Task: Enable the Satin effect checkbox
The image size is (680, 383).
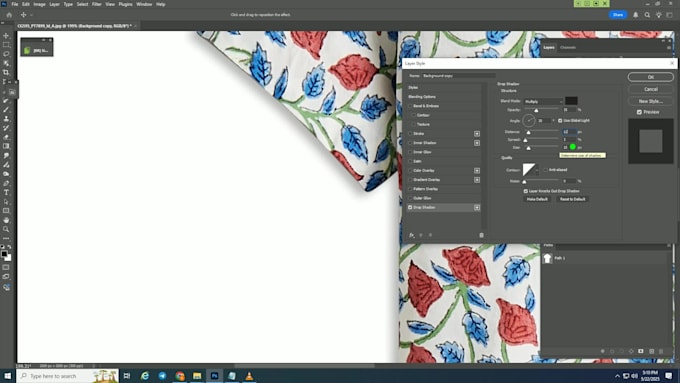Action: 410,161
